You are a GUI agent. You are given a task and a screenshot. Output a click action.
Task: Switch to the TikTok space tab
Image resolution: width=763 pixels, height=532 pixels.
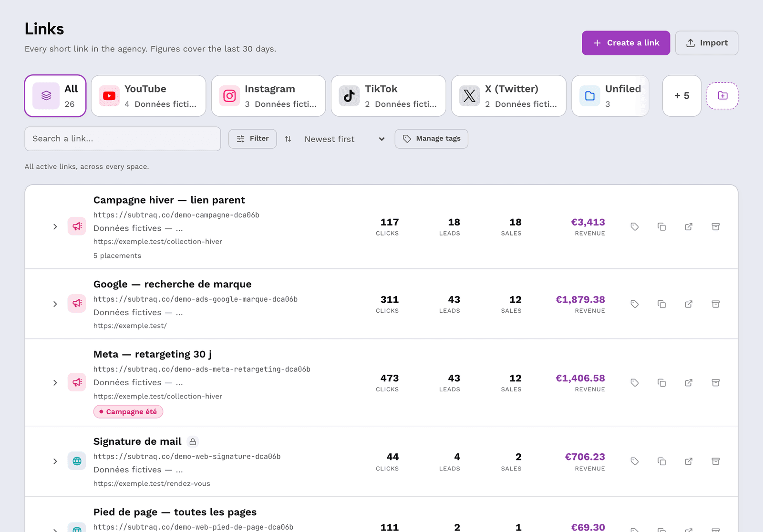(x=389, y=96)
